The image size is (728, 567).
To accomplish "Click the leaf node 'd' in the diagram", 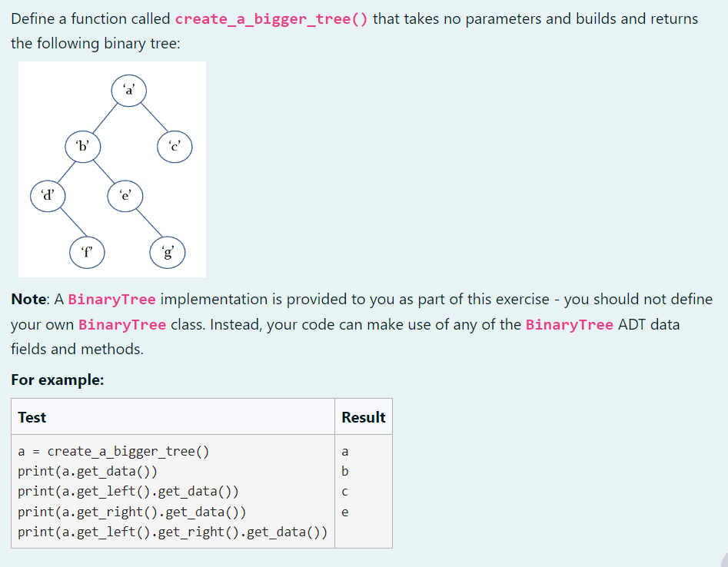I will coord(48,195).
